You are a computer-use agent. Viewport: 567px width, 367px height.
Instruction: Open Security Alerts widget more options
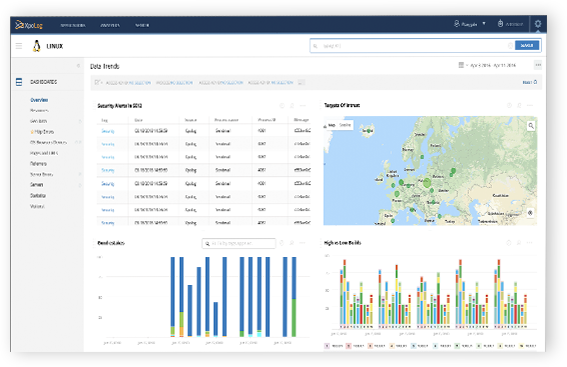[303, 106]
